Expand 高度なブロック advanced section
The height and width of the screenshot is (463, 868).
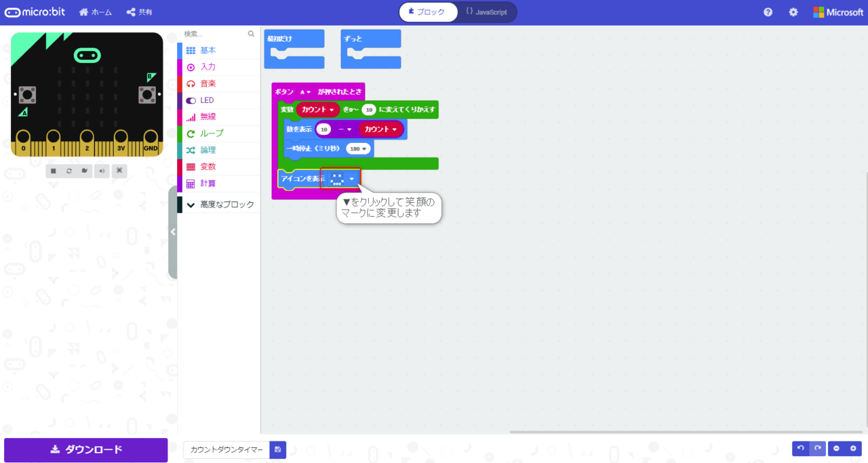[219, 204]
